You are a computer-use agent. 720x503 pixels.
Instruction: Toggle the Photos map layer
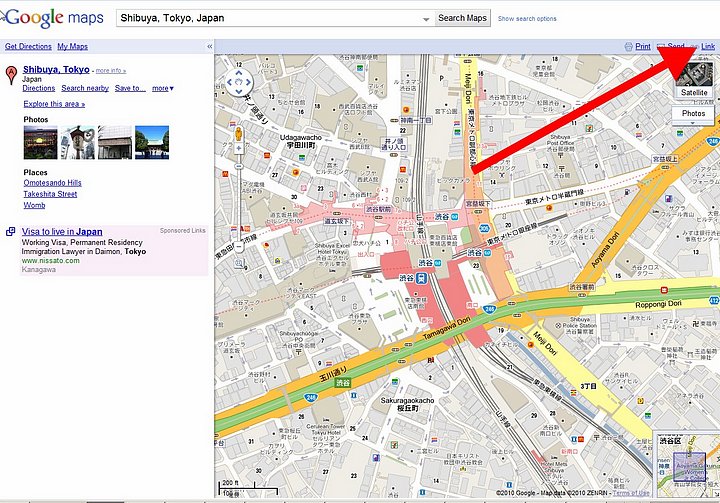pyautogui.click(x=693, y=113)
